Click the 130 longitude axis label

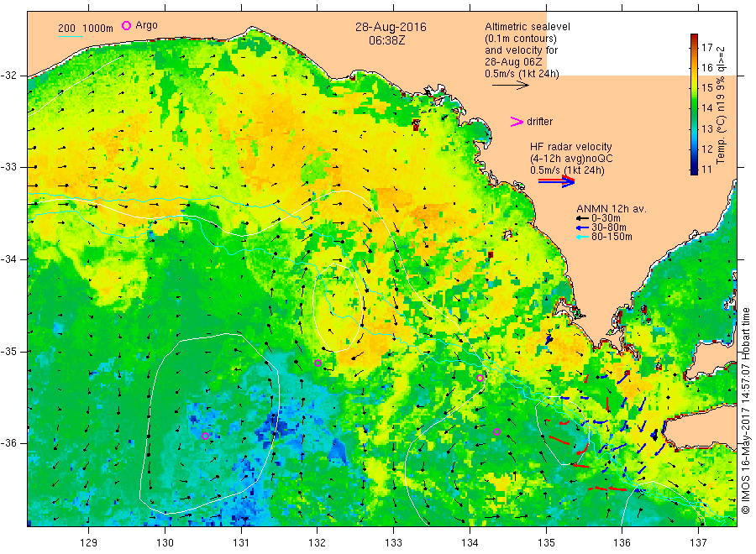pyautogui.click(x=165, y=543)
